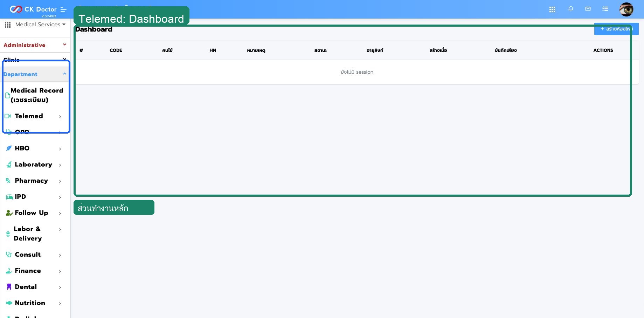Click the blue create new room button
The width and height of the screenshot is (644, 318).
(616, 29)
